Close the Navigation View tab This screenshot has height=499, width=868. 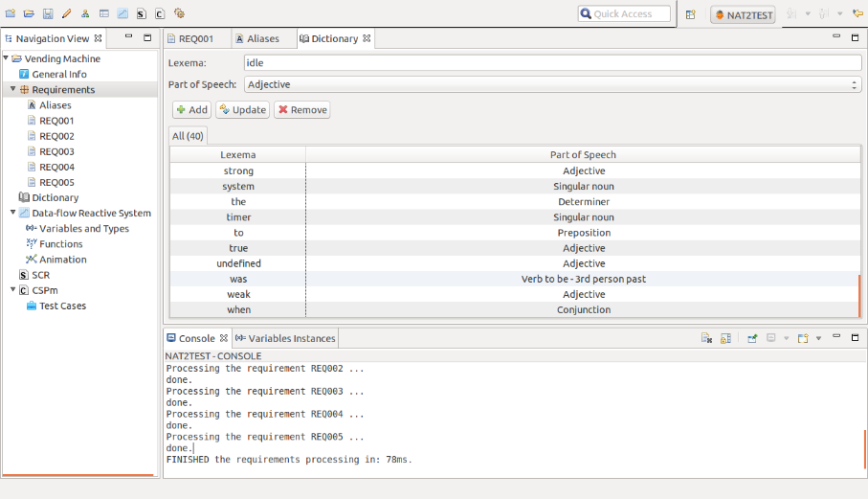98,38
